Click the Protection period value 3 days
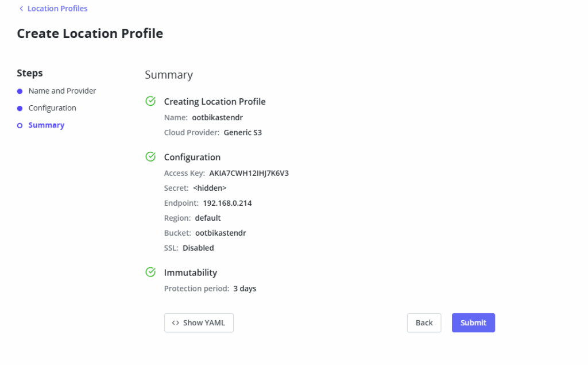Viewport: 588px width, 365px height. point(245,288)
